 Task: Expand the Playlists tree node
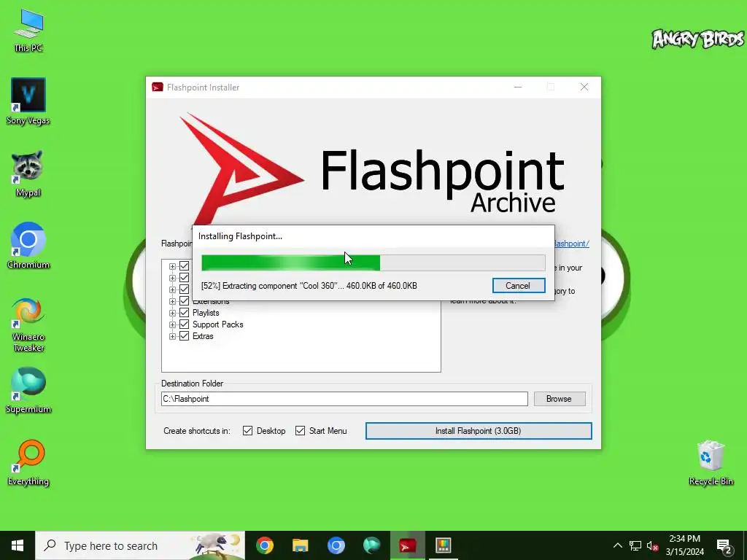click(172, 313)
